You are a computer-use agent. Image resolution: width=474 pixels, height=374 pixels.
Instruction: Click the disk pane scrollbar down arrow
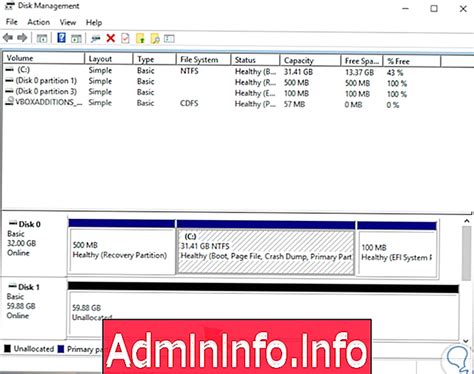pyautogui.click(x=467, y=341)
